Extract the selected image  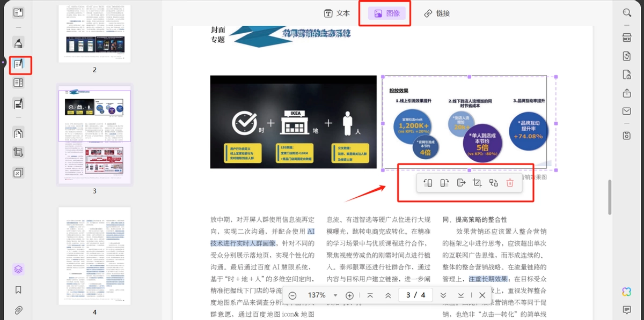point(461,183)
